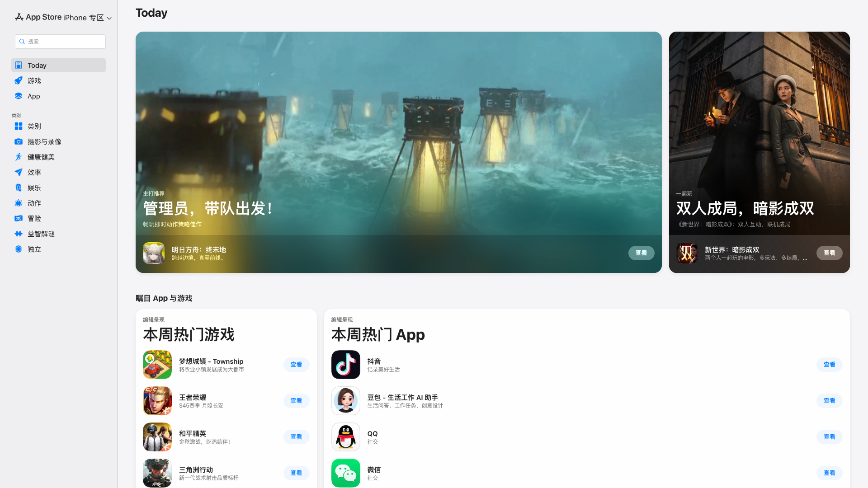This screenshot has height=488, width=868.
Task: Open the 本周热门游戏 collection heading
Action: tap(189, 335)
